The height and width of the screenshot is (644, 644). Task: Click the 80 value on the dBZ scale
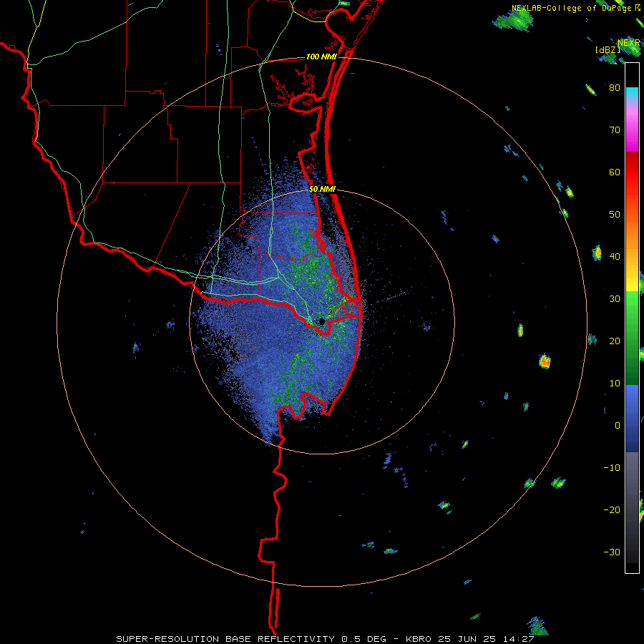pyautogui.click(x=615, y=87)
